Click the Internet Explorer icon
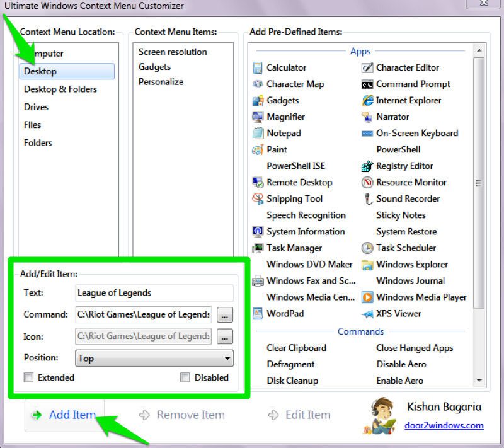504x448 pixels. (x=367, y=101)
